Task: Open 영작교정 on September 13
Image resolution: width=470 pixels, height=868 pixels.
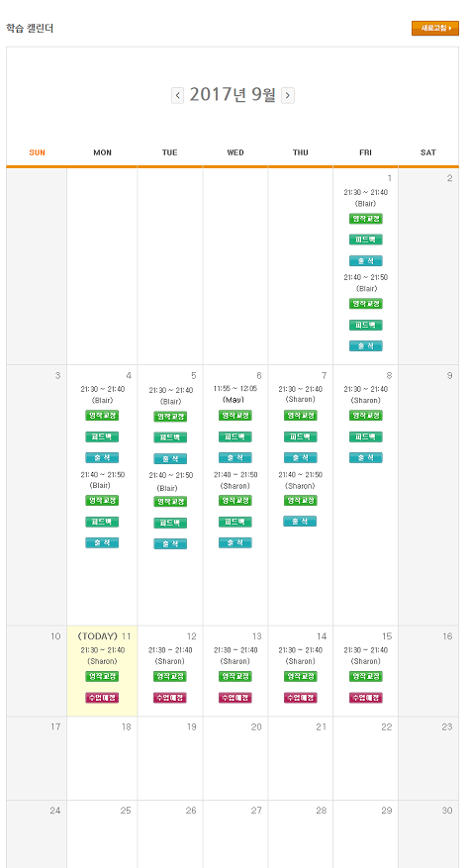Action: pyautogui.click(x=235, y=676)
